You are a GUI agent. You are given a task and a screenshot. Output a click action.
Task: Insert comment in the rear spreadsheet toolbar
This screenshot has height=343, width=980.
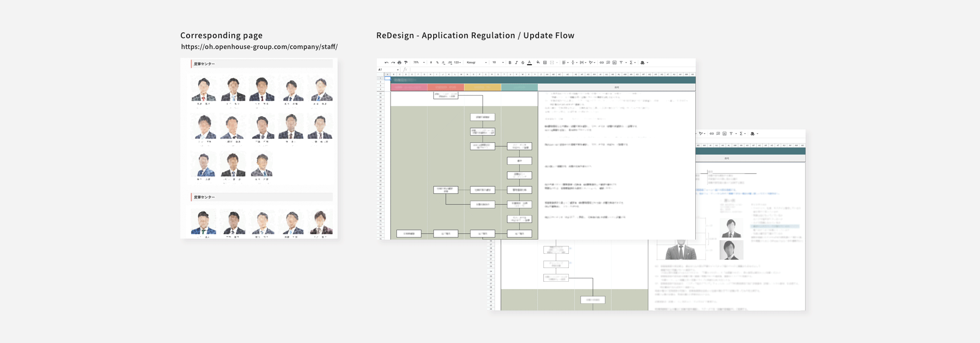718,133
